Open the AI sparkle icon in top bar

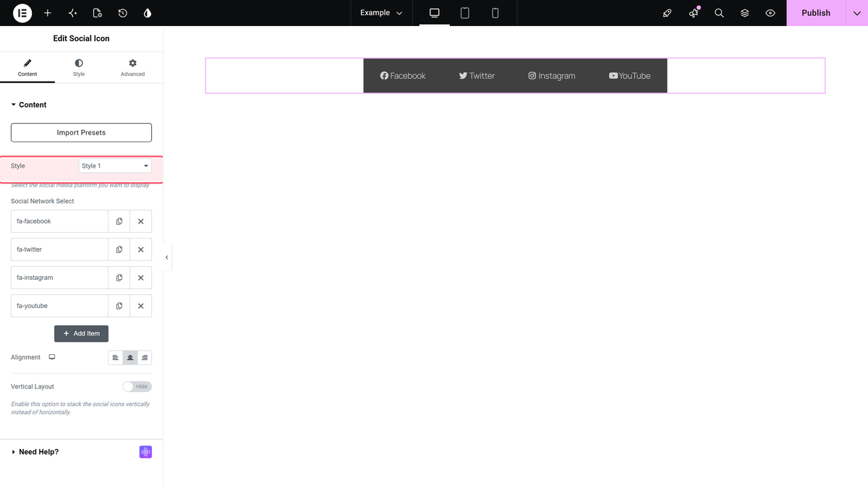(x=72, y=13)
